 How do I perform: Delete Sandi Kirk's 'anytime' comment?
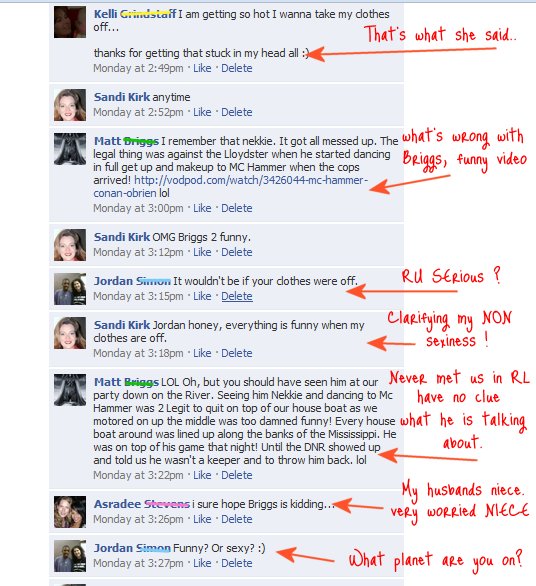pos(237,112)
